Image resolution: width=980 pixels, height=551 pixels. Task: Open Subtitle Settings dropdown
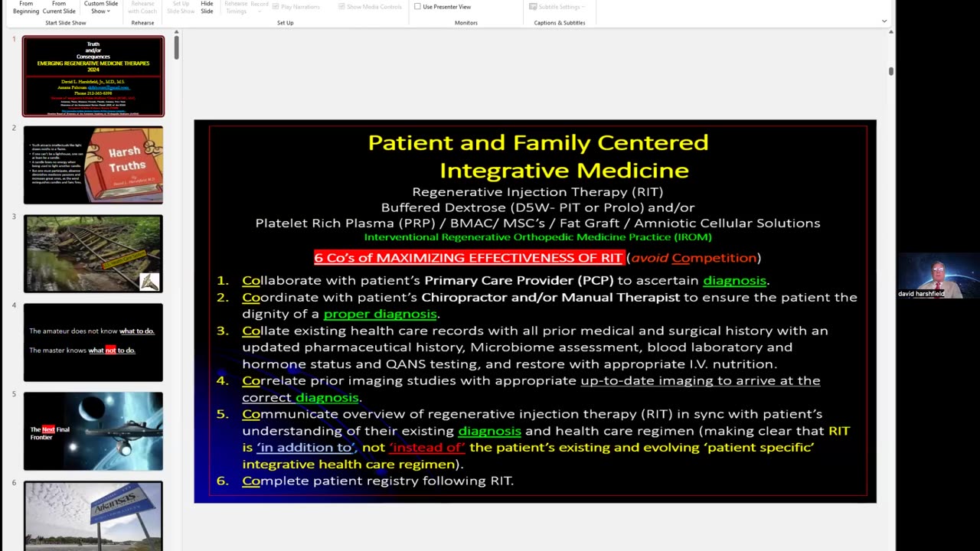coord(557,7)
